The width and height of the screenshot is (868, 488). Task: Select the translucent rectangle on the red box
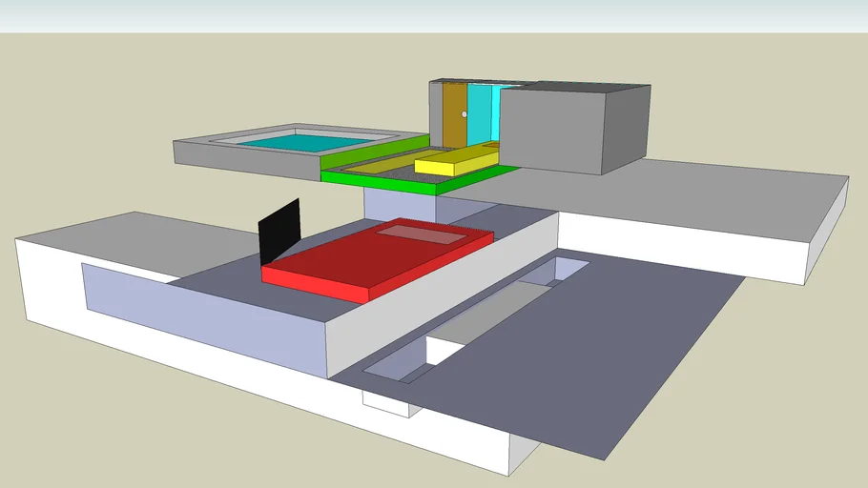[423, 234]
